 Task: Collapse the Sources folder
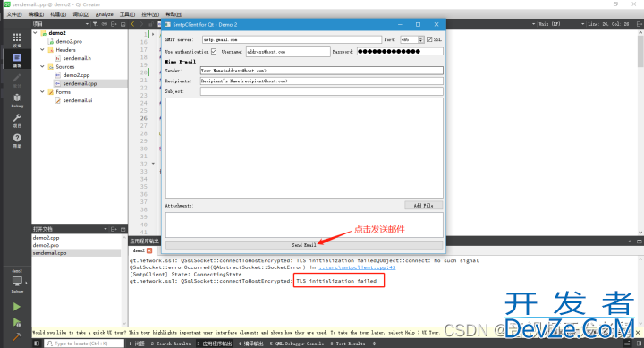point(42,66)
